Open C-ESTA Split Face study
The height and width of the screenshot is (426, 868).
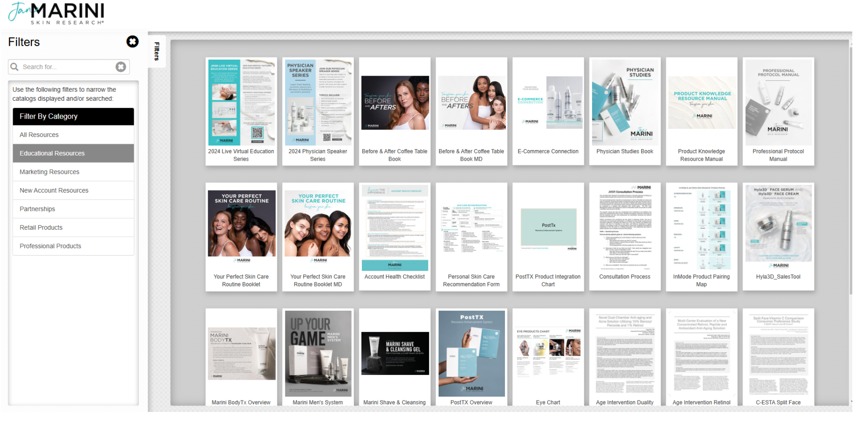tap(778, 357)
